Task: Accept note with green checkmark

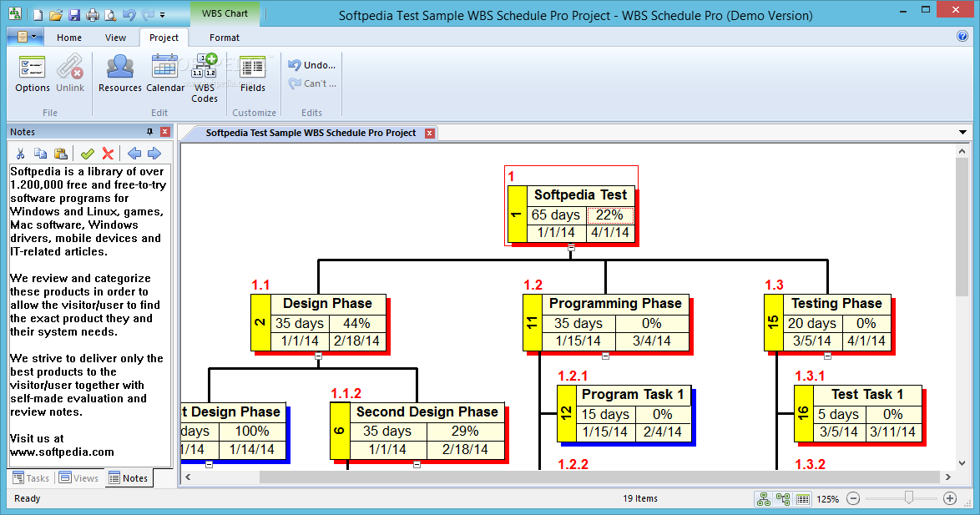Action: coord(88,153)
